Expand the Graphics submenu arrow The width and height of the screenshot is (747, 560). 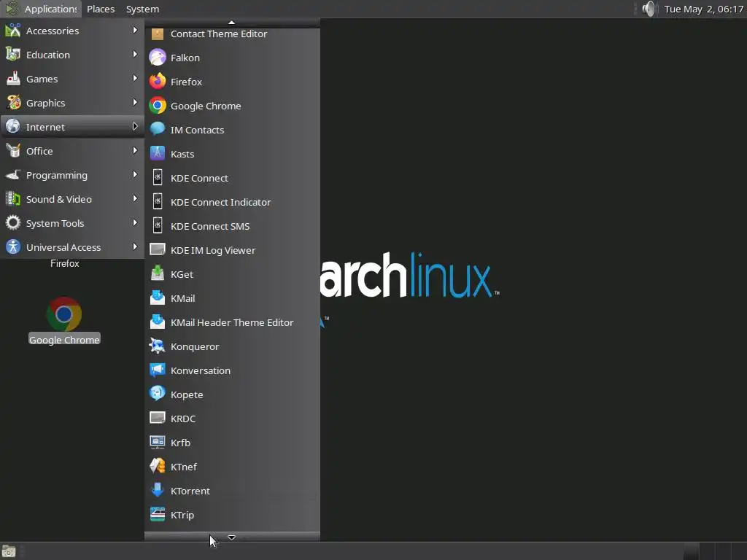click(x=135, y=102)
